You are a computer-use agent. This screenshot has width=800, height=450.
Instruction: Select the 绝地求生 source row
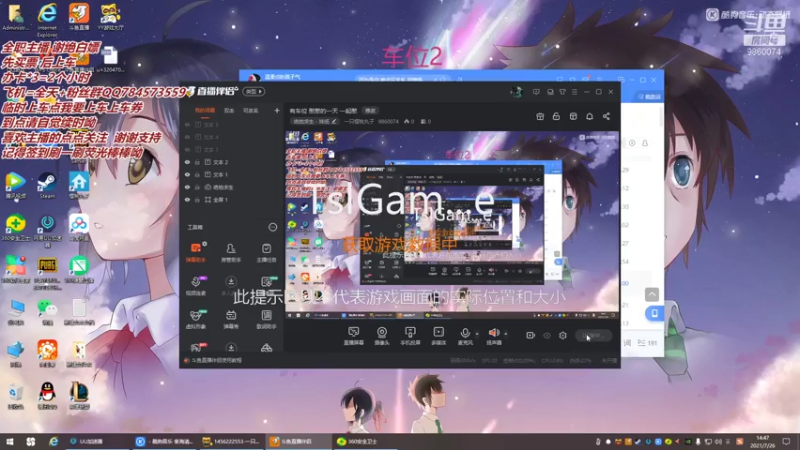[232, 187]
